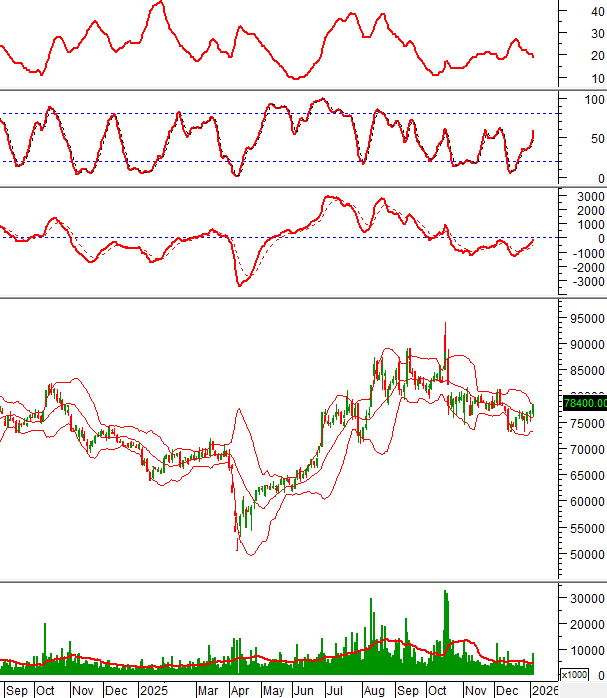Click the Apr label on time axis
This screenshot has height=698, width=607.
241,690
